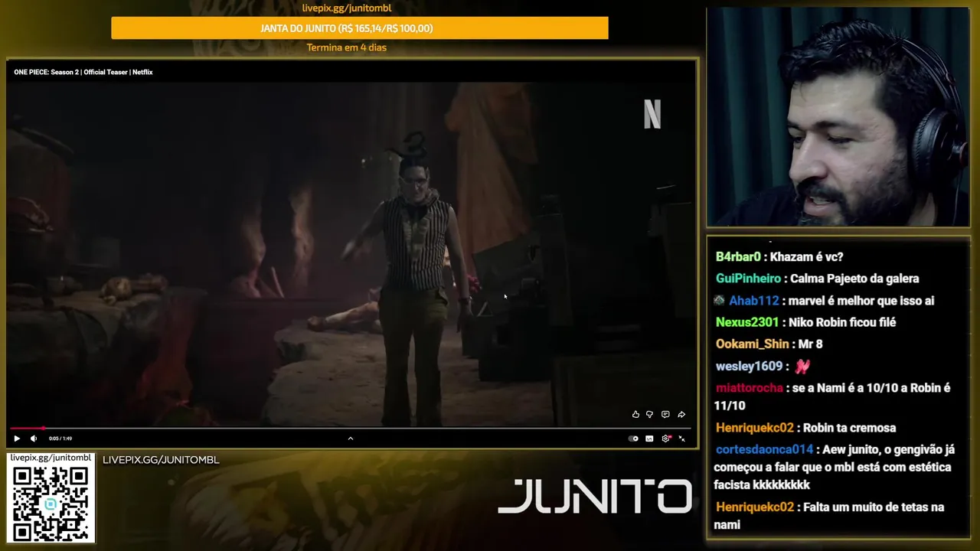This screenshot has width=980, height=551.
Task: Toggle subtitles closed captions button
Action: click(x=649, y=439)
